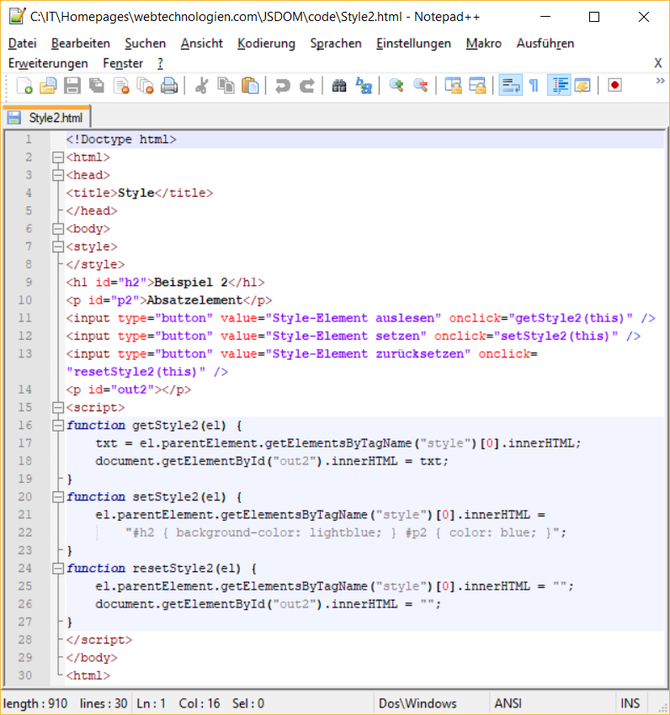Screen dimensions: 670x715
Task: Open the Kodierung menu
Action: [x=266, y=43]
